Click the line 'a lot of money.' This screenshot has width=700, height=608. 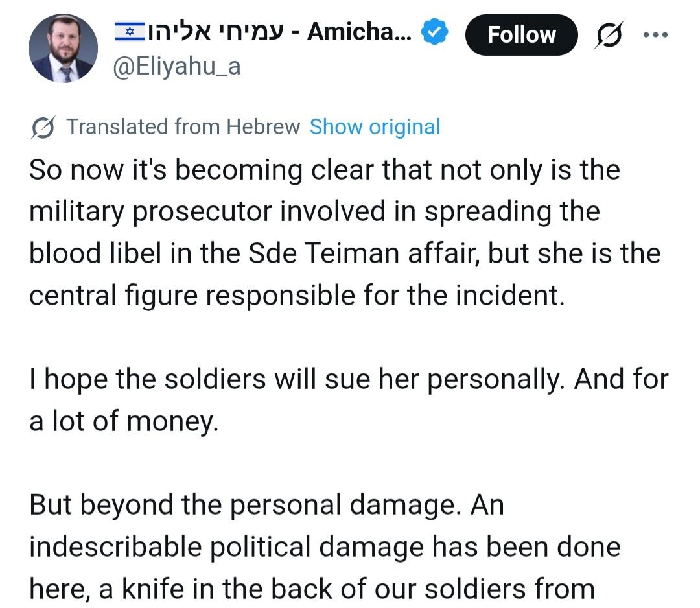[x=124, y=421]
